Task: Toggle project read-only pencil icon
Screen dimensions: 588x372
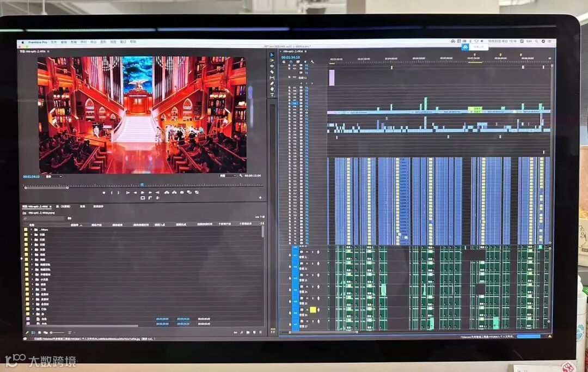Action: (27, 333)
